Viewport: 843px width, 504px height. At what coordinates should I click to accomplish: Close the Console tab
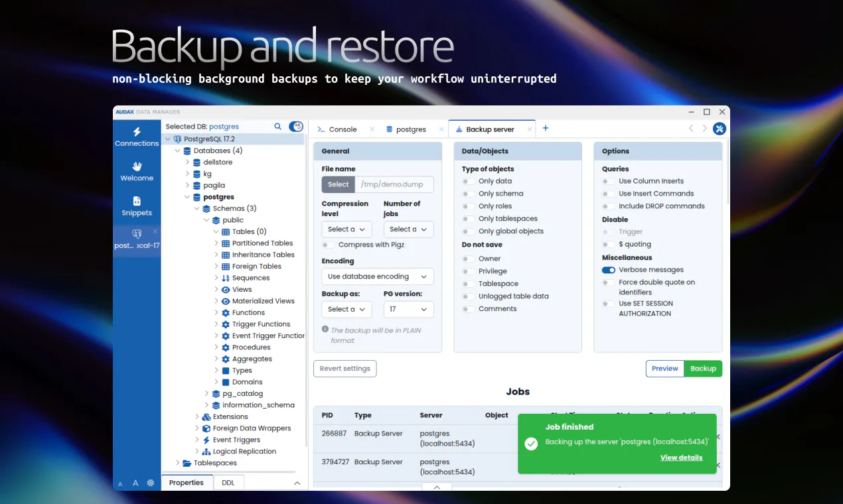(x=372, y=129)
